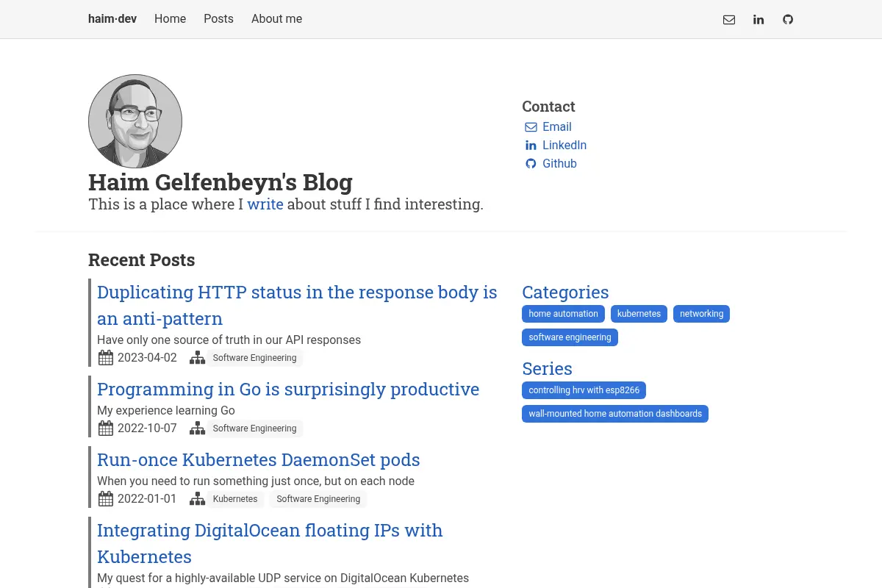The image size is (882, 588).
Task: Click the date 2022-10-07
Action: pos(147,429)
